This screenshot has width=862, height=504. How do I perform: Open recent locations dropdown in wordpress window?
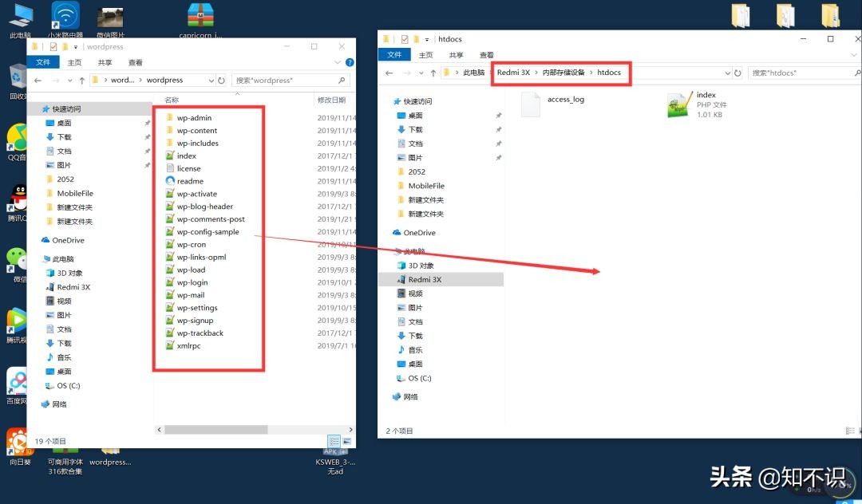(x=69, y=81)
